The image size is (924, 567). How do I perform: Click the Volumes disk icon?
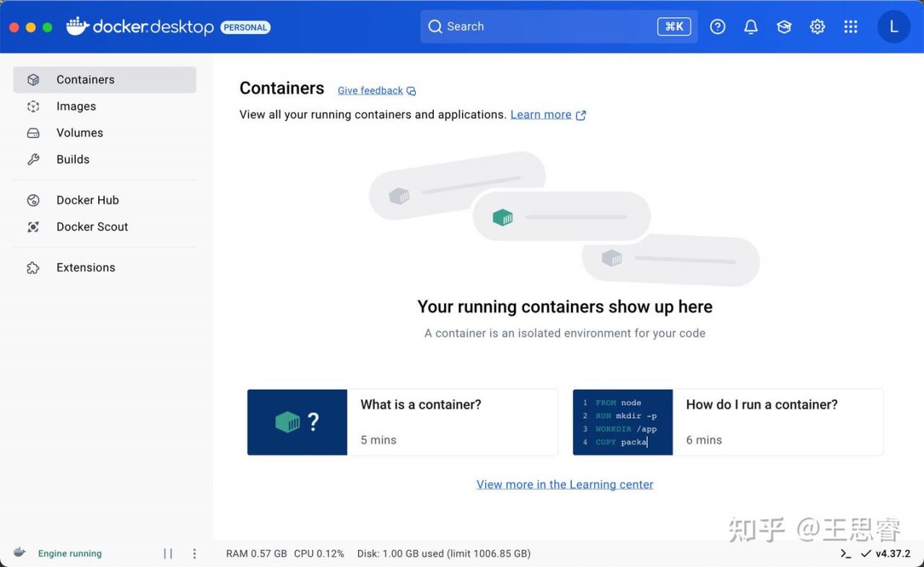[x=33, y=133]
